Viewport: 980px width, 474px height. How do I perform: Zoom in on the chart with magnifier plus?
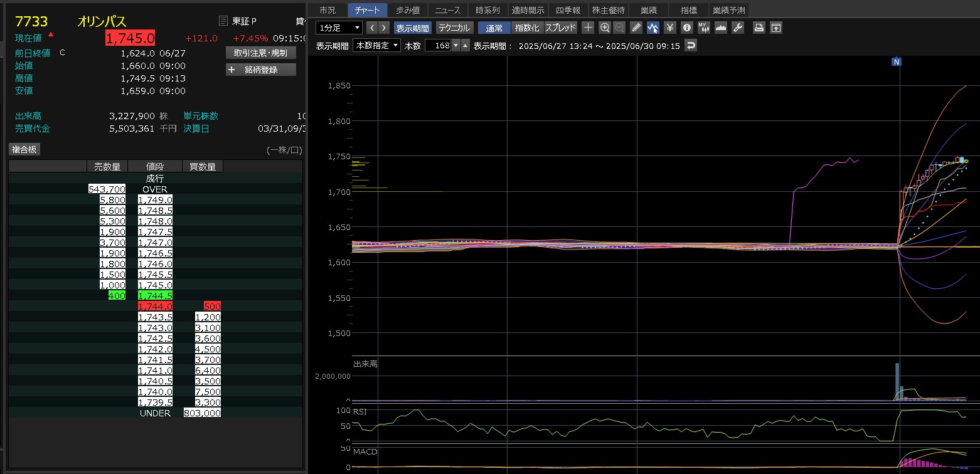(x=605, y=28)
